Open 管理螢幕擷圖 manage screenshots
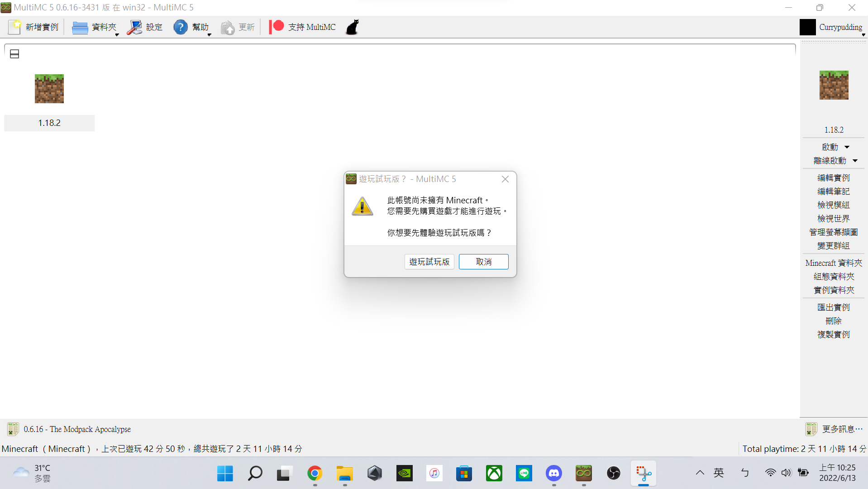Viewport: 868px width, 489px height. click(834, 232)
